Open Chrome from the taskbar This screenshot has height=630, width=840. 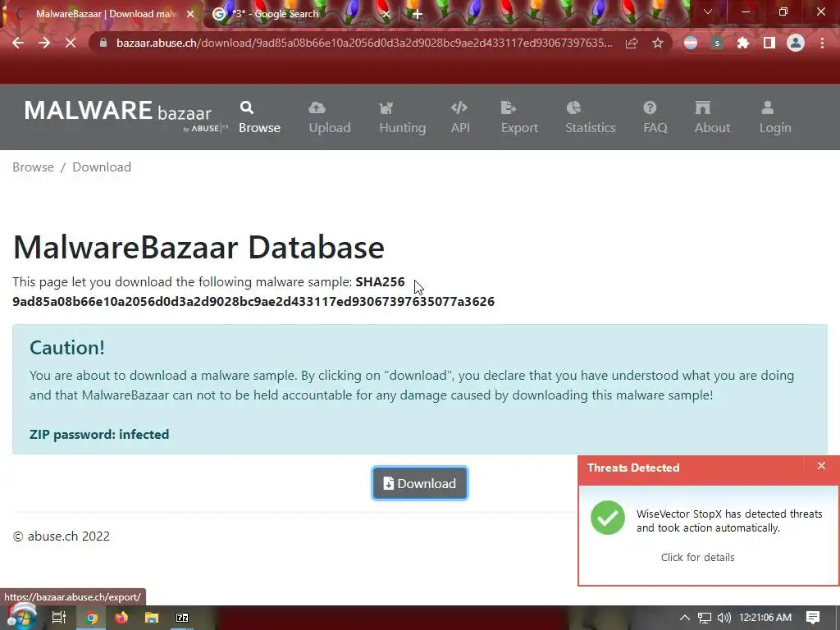[91, 618]
